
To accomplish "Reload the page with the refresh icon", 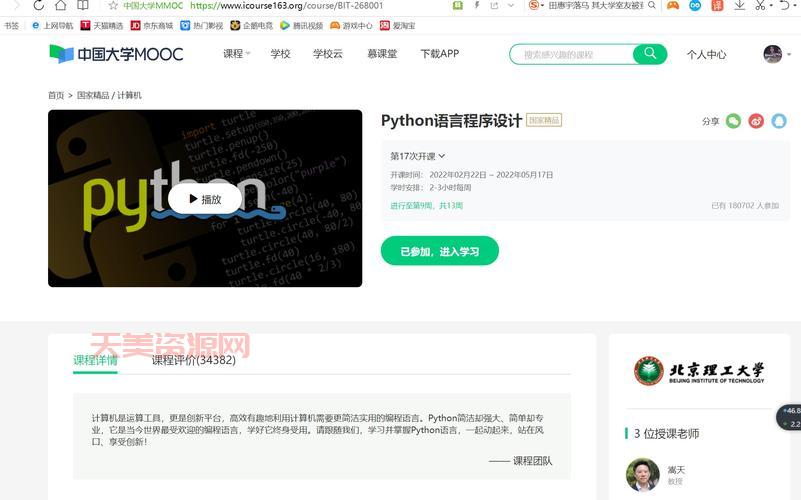I will click(x=38, y=6).
